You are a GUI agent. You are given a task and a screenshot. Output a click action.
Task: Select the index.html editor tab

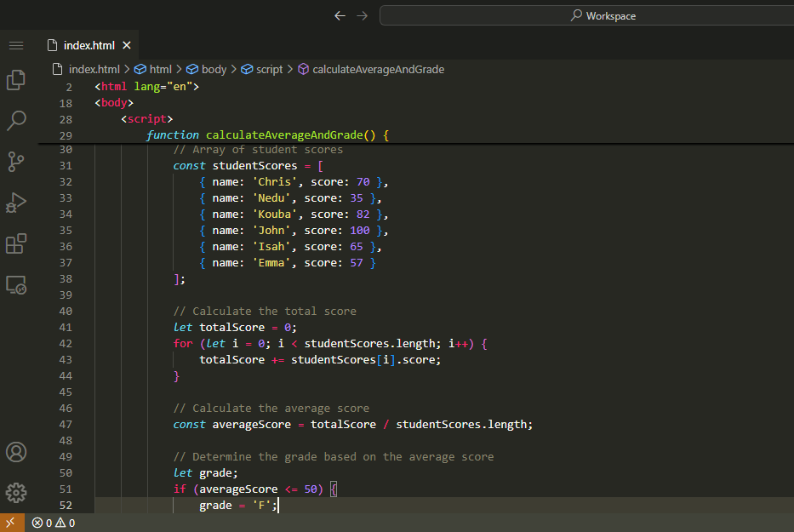(x=89, y=45)
